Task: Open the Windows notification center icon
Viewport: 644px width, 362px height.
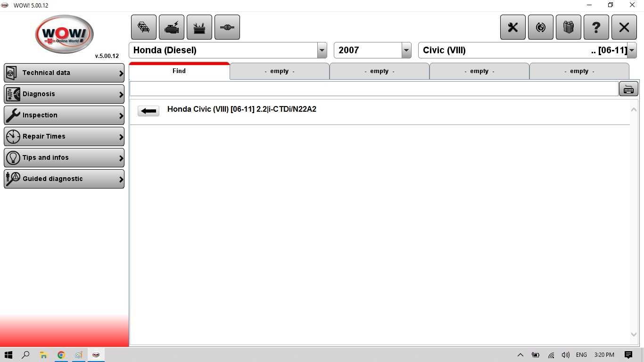Action: tap(628, 355)
